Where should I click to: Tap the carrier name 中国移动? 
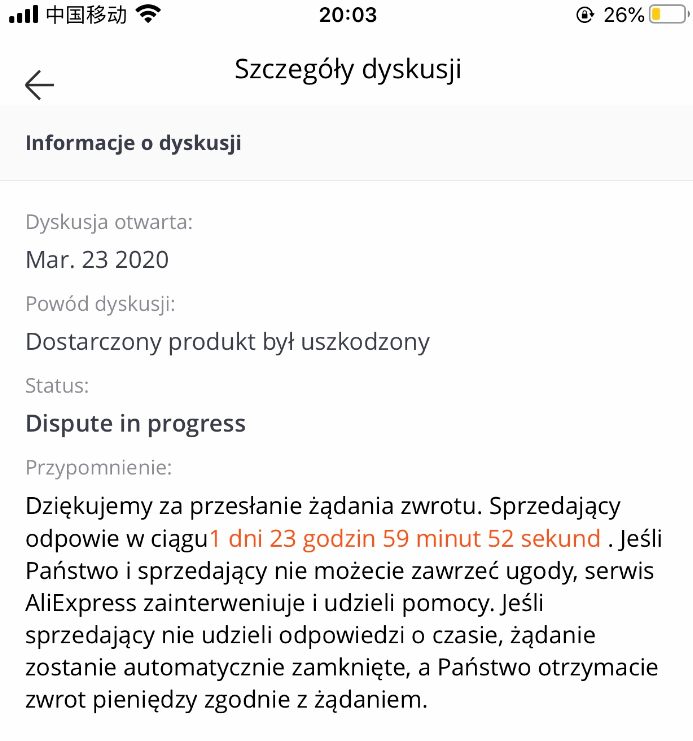point(87,15)
